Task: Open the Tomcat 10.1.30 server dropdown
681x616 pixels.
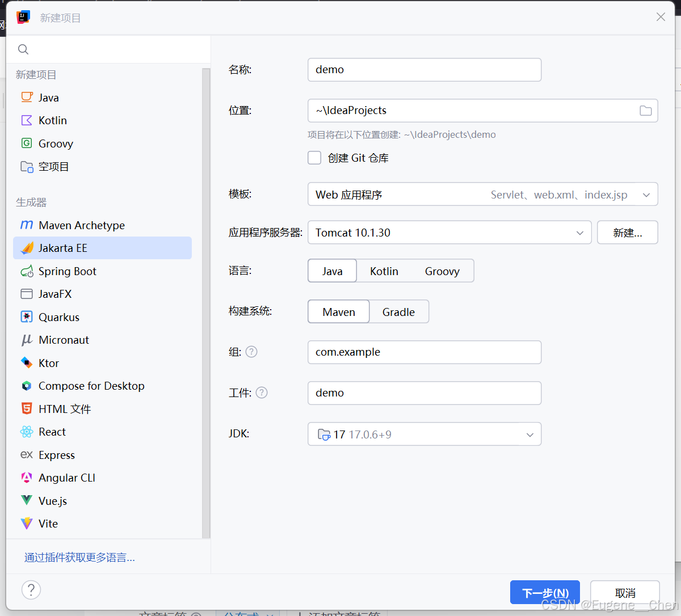Action: coord(449,233)
